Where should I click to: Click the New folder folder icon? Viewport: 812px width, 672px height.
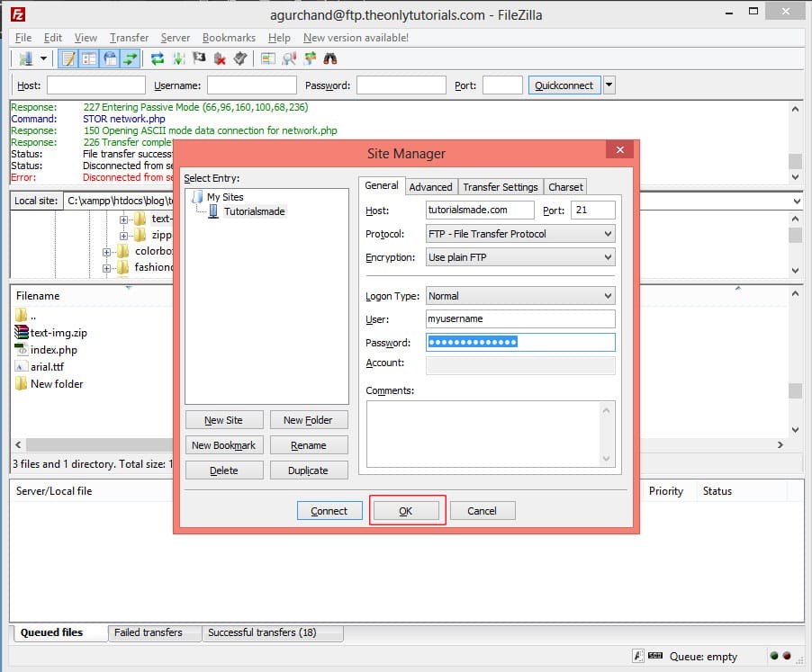22,383
